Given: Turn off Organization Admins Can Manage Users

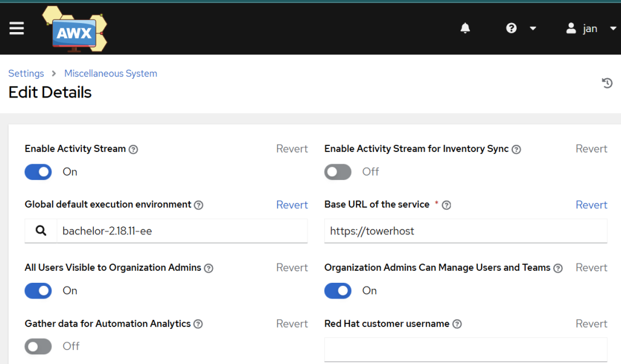Looking at the screenshot, I should click(x=337, y=291).
